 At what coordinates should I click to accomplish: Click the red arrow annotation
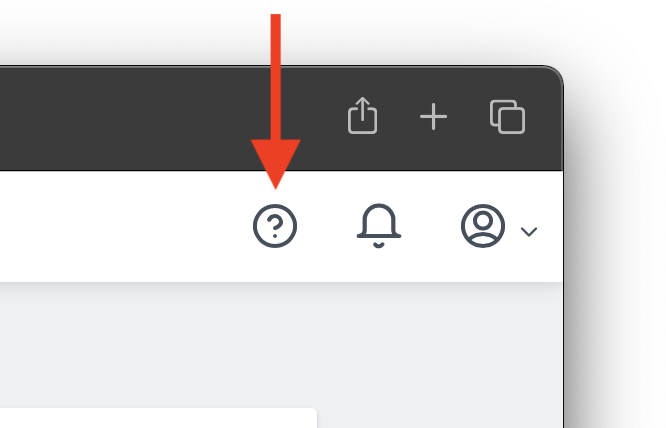coord(276,101)
